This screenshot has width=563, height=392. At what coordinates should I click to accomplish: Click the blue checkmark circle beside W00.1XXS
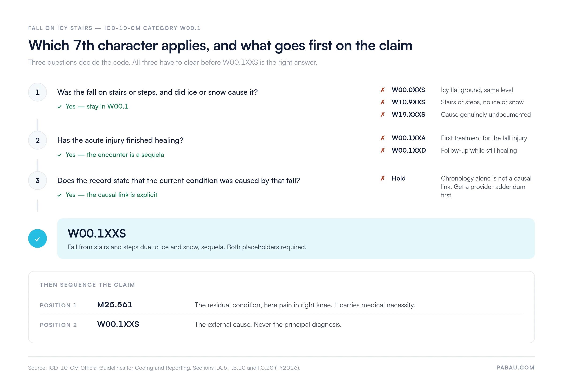[x=38, y=238]
